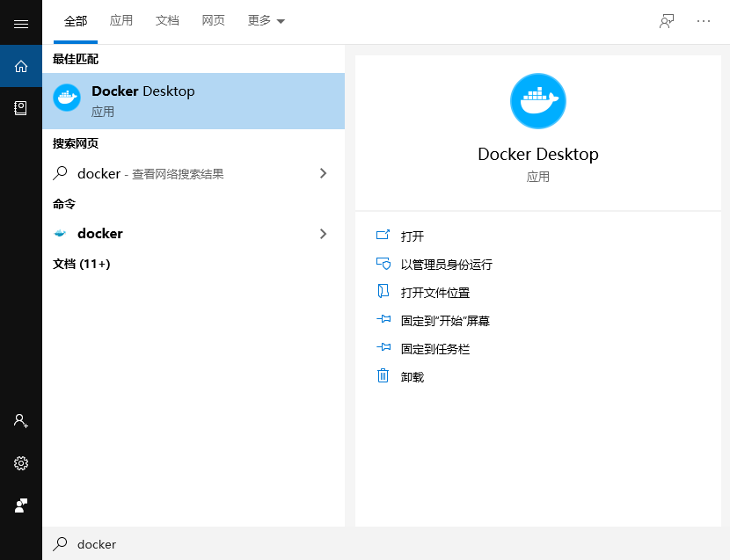Open the navigation menu with the hamburger icon
The image size is (730, 560).
tap(21, 23)
